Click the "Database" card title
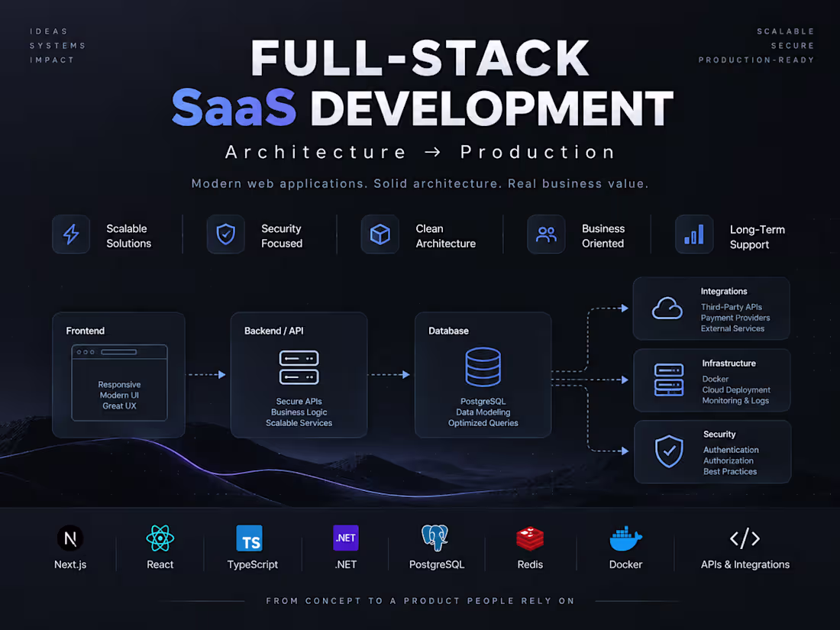840x630 pixels. click(448, 331)
